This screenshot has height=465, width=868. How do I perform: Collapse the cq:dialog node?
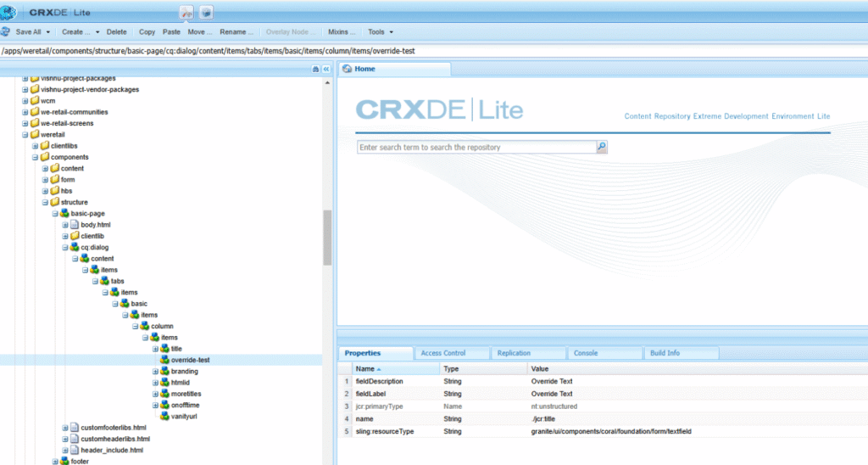[x=64, y=247]
